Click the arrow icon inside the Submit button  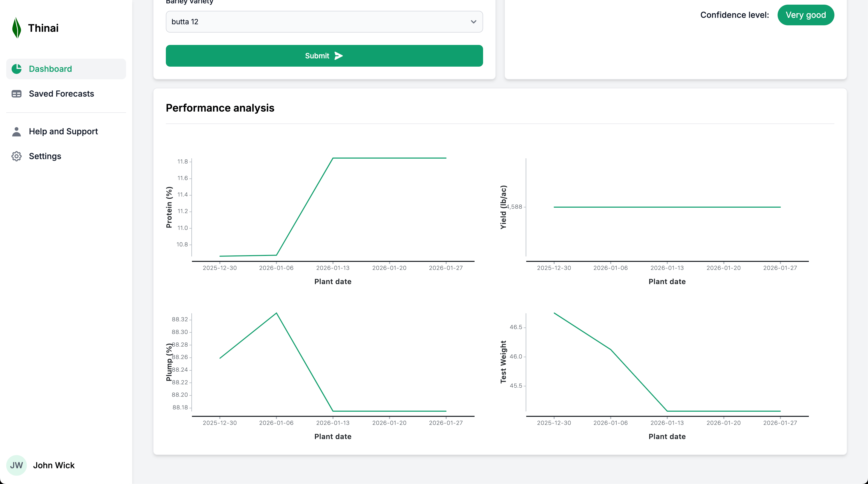coord(339,56)
